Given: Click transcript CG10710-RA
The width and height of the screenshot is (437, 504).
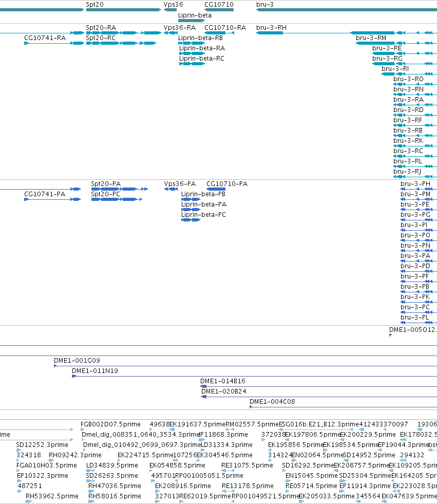Looking at the screenshot, I should pos(219,33).
